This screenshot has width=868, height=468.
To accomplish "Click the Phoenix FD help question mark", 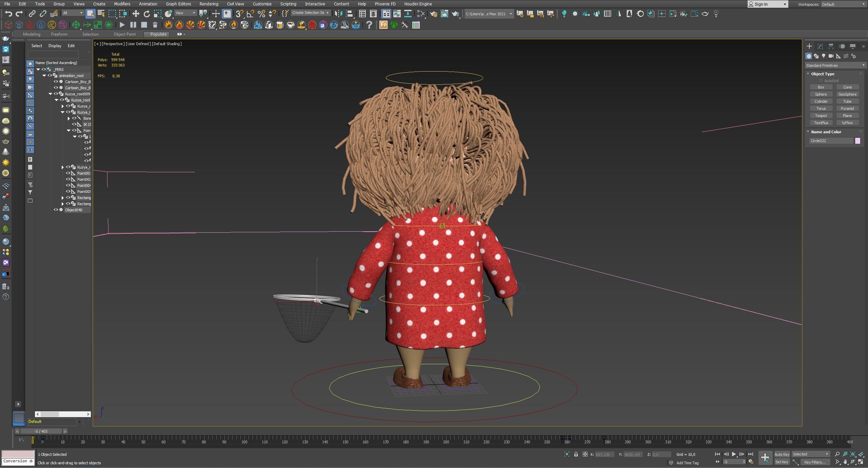I will 369,25.
